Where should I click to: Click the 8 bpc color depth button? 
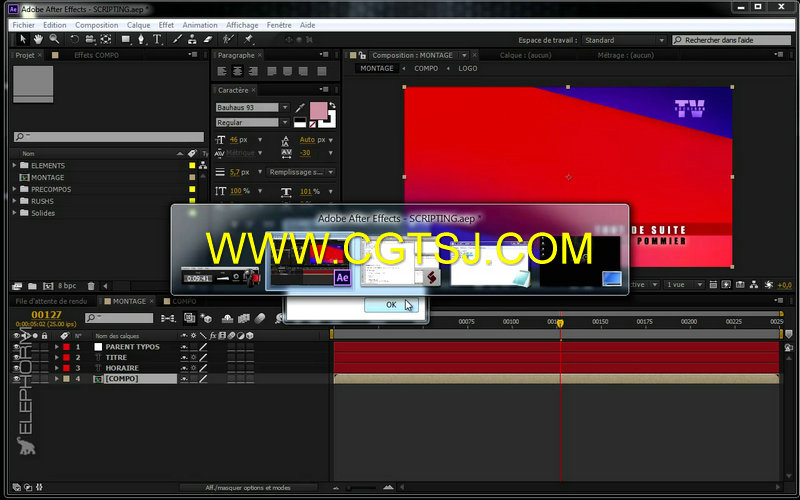(x=67, y=286)
